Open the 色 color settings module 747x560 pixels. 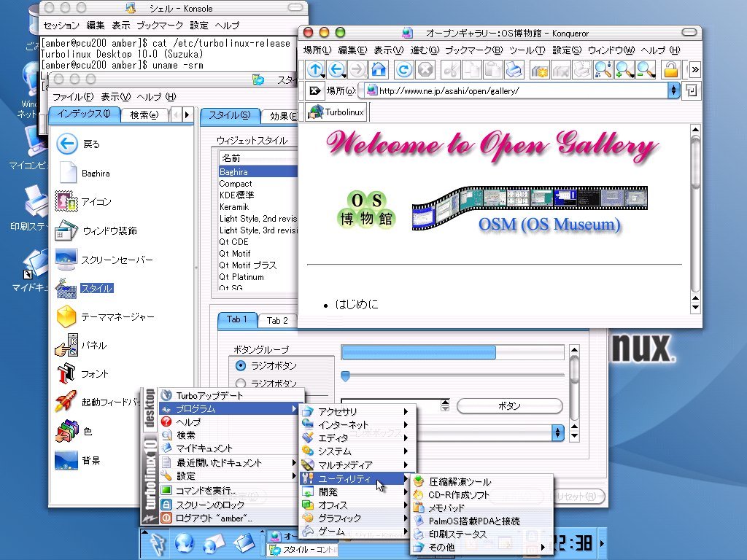tap(74, 432)
